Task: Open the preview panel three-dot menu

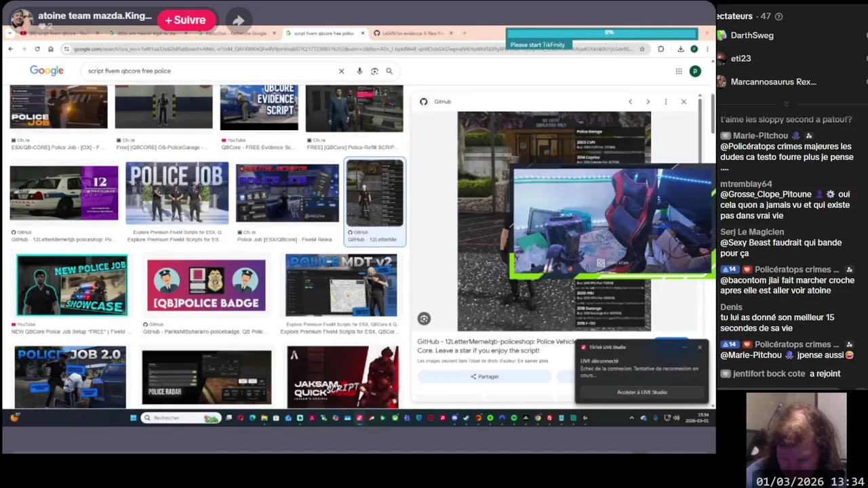Action: pos(666,102)
